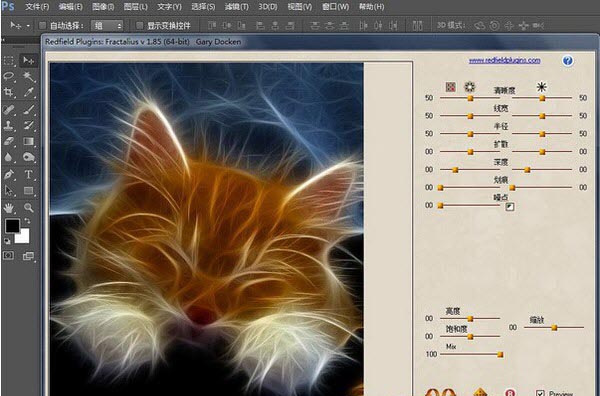Enable the 自动选择 checkbox
Screen dimensions: 600x396
click(42, 26)
